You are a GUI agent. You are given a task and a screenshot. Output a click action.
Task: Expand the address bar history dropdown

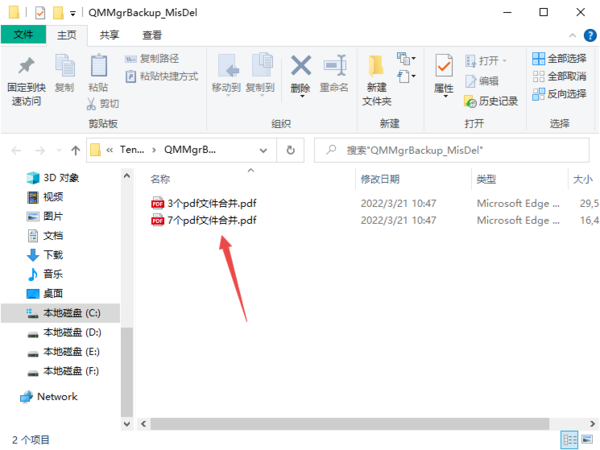tap(263, 150)
